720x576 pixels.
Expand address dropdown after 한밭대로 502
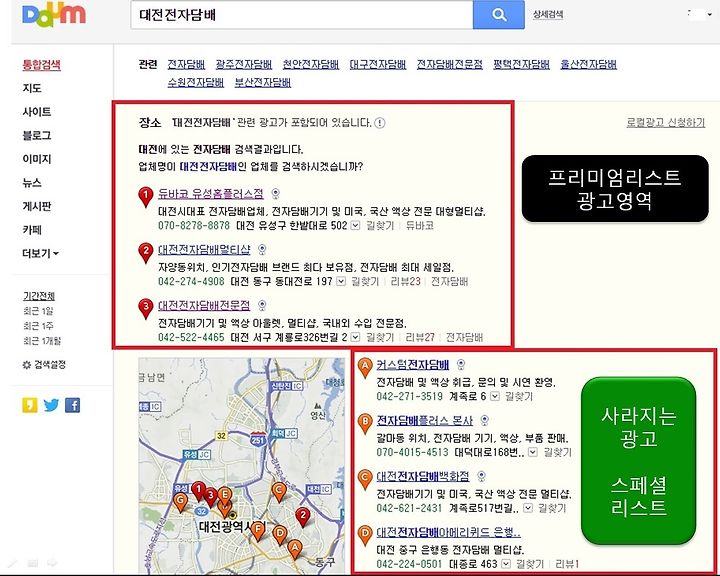(x=355, y=226)
